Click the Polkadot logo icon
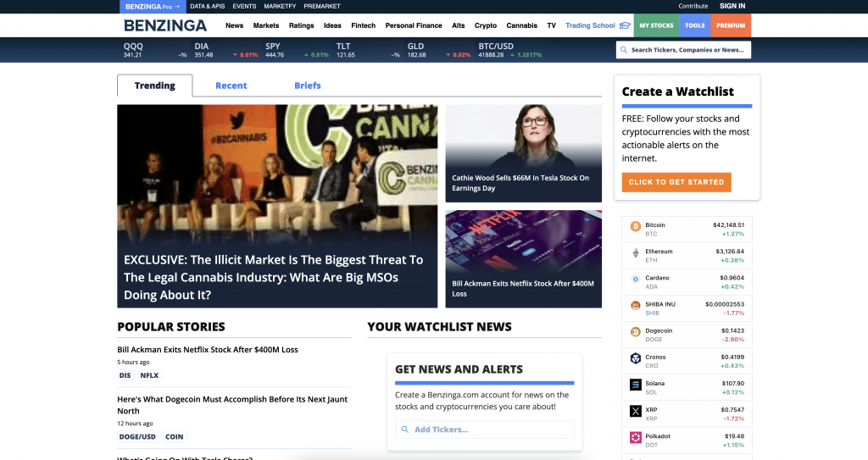This screenshot has width=868, height=460. click(636, 437)
